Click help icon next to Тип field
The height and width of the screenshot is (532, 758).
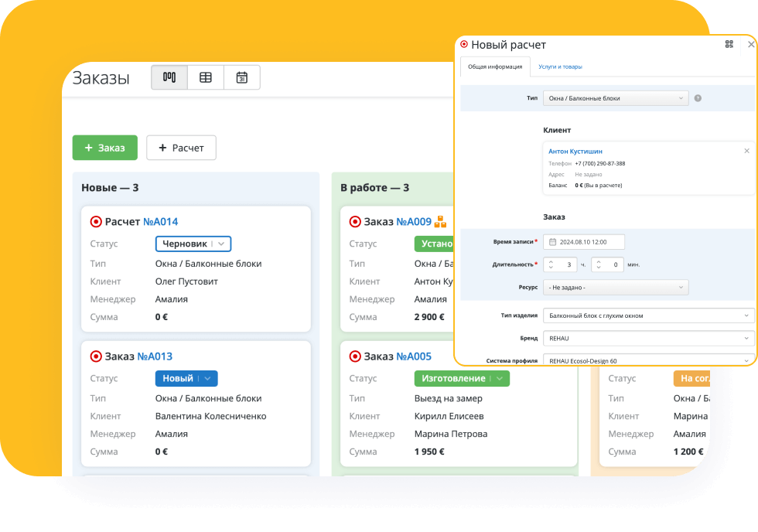[x=698, y=98]
